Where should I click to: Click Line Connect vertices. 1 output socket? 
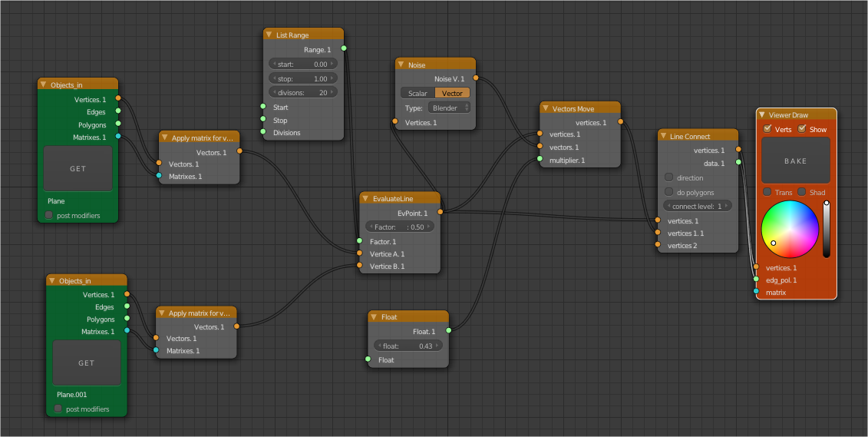738,149
